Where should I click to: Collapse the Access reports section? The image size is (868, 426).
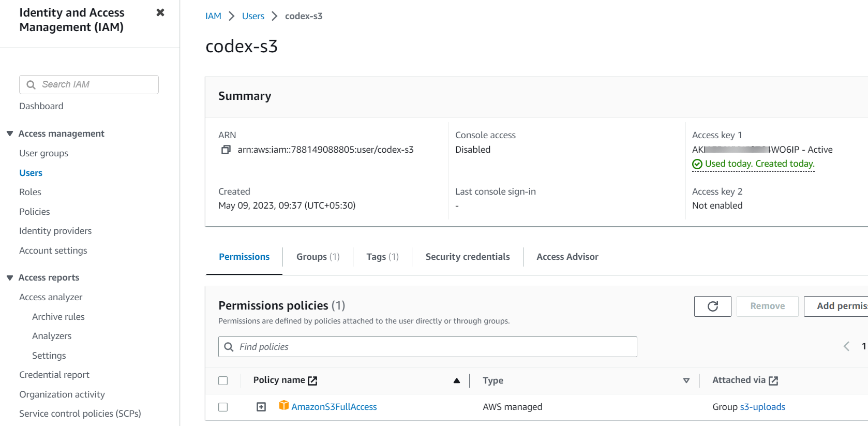[10, 278]
